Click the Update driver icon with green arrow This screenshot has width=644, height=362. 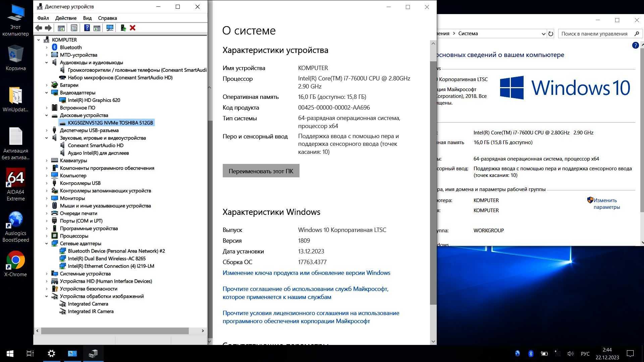(123, 28)
